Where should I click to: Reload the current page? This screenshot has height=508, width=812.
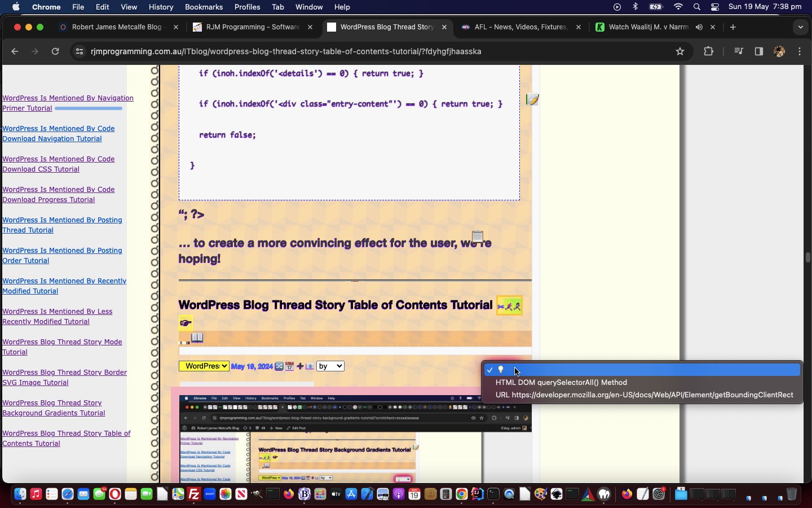(55, 51)
